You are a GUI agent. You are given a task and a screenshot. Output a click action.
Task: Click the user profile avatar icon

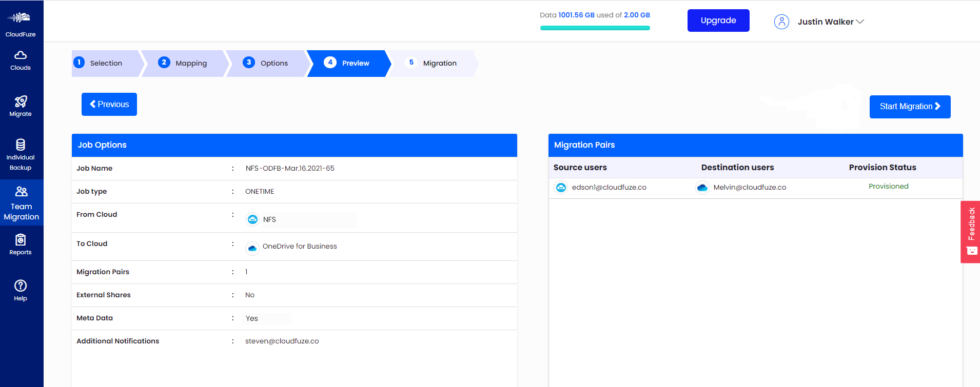[781, 22]
